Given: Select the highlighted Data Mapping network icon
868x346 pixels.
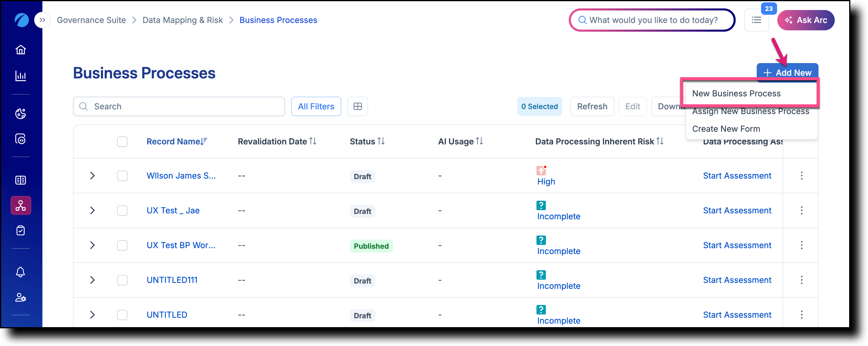Looking at the screenshot, I should [x=21, y=205].
